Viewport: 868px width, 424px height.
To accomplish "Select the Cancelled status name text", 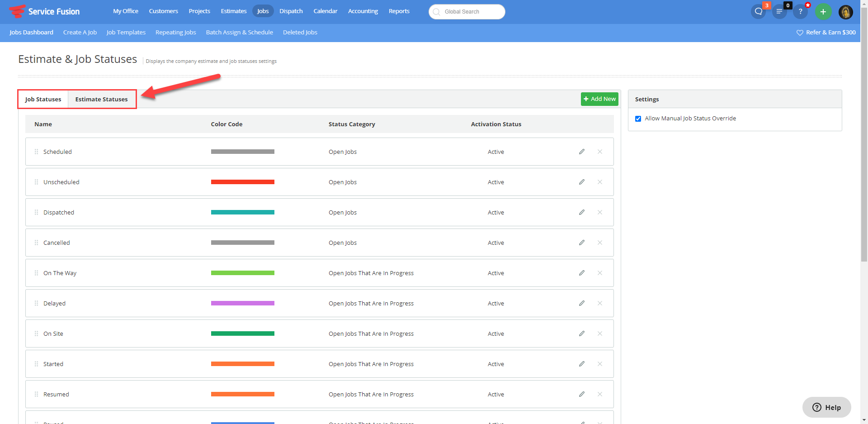I will pyautogui.click(x=57, y=243).
